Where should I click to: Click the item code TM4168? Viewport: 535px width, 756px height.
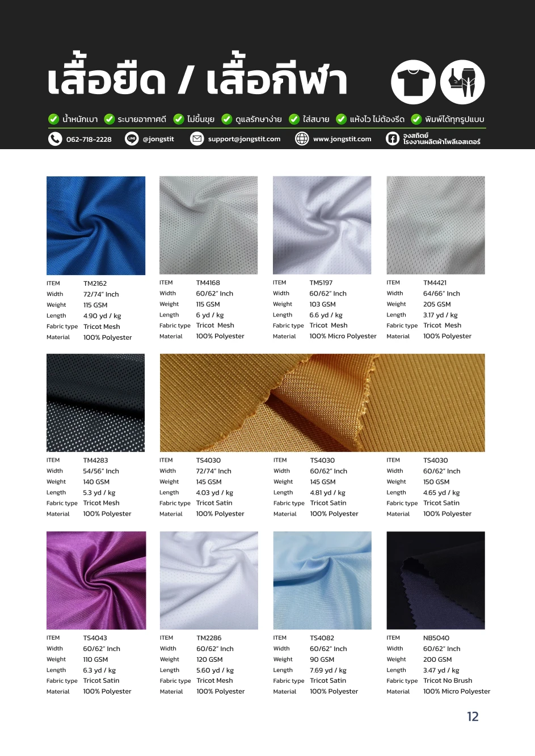(208, 282)
